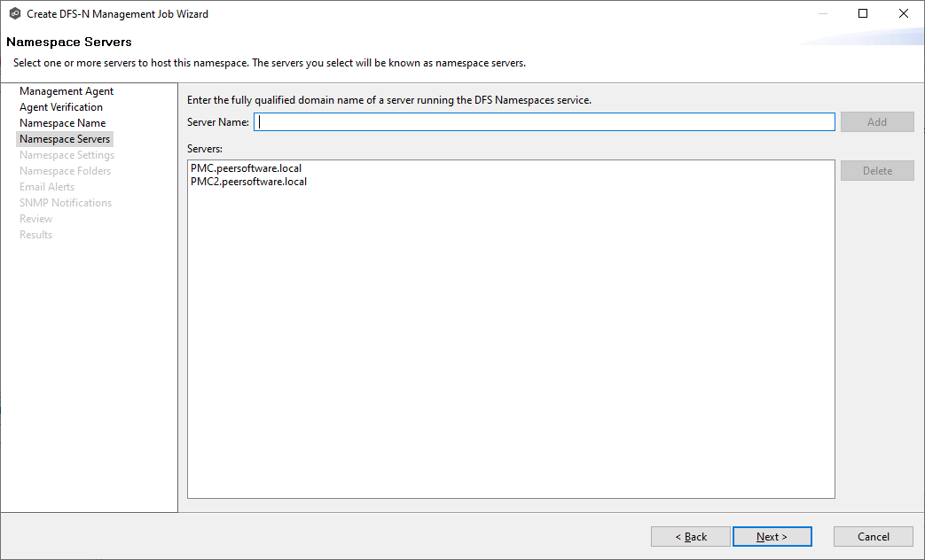
Task: Go to the Next wizard page
Action: (772, 536)
